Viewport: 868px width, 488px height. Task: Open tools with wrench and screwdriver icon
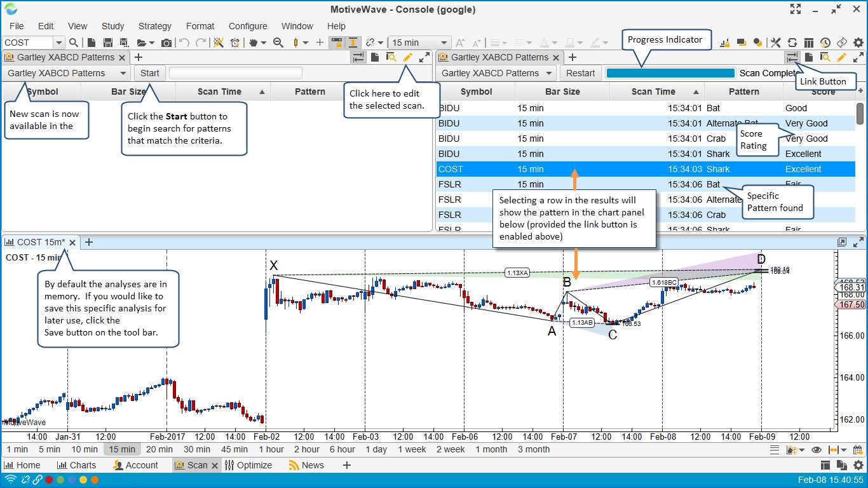[775, 43]
